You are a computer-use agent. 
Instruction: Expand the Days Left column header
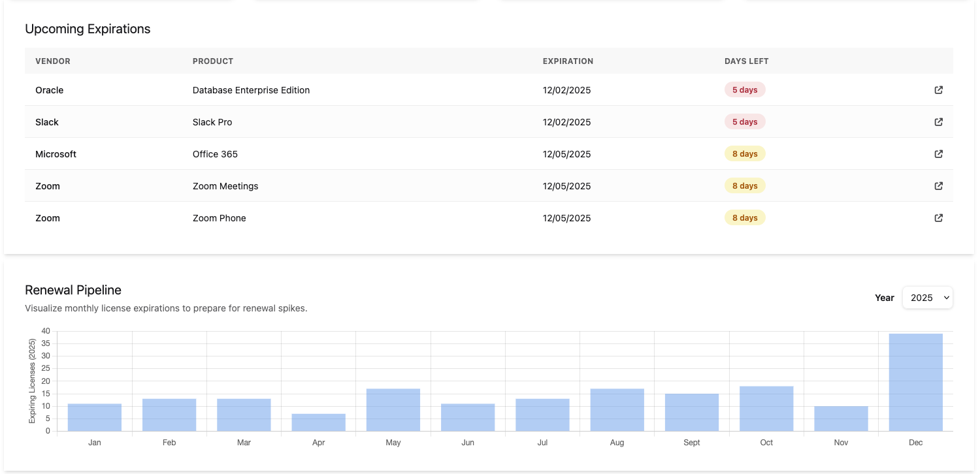click(x=746, y=61)
